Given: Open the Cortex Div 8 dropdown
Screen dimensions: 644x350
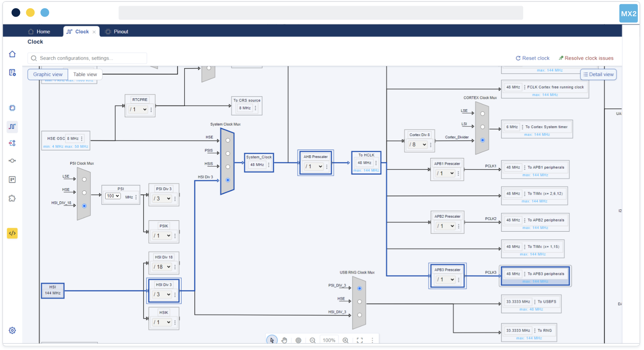Looking at the screenshot, I should click(418, 144).
